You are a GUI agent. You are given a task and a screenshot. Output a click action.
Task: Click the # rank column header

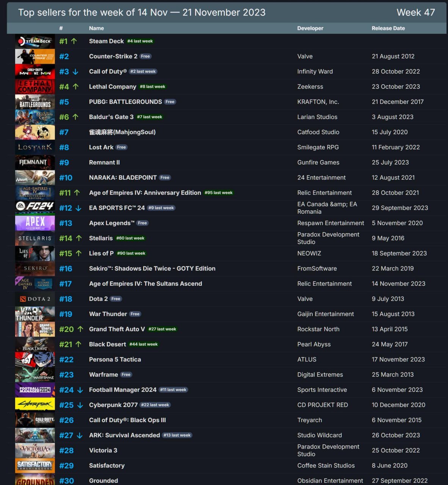coord(61,28)
